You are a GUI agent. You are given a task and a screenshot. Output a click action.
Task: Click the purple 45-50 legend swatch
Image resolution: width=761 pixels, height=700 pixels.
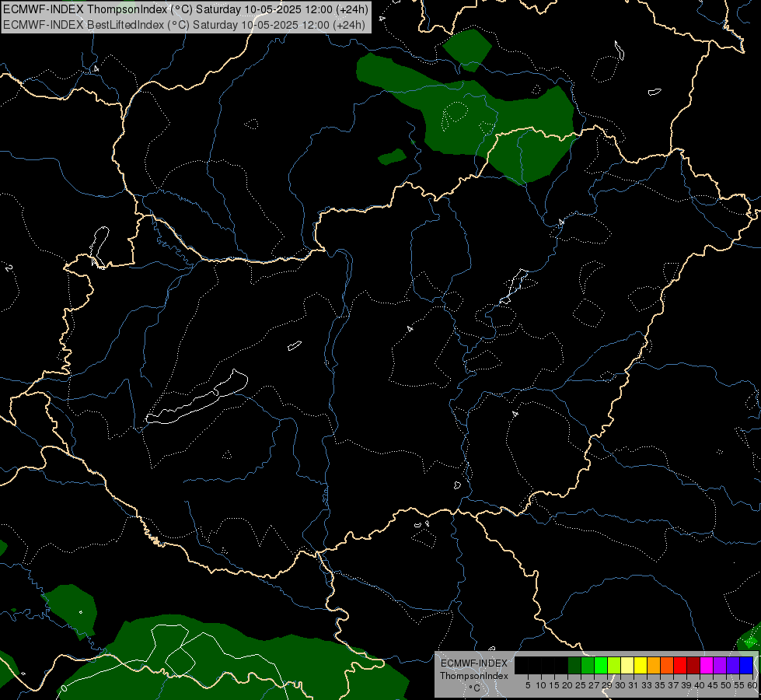coord(721,665)
